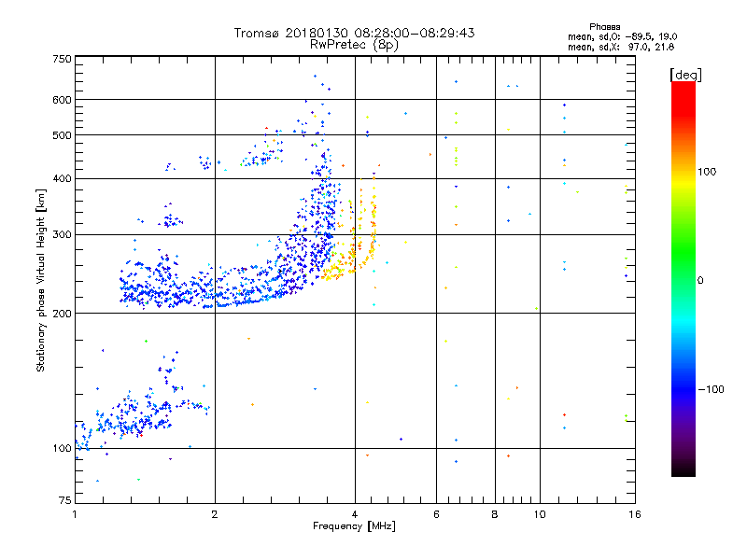Select the 'mean, sd,O: -89.5, 19.0' line
The width and height of the screenshot is (747, 560).
point(622,36)
